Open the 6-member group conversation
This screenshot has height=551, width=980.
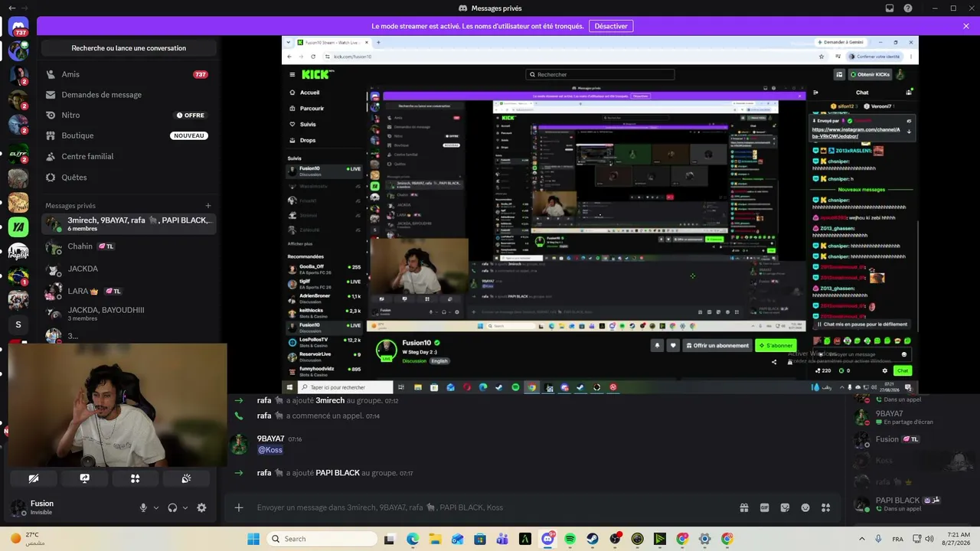[127, 223]
